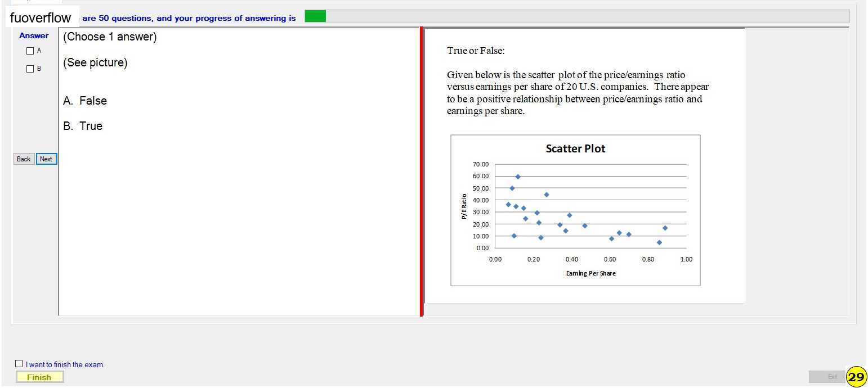Click the question paragraph about price/earnings ratio
The image size is (868, 388).
578,93
